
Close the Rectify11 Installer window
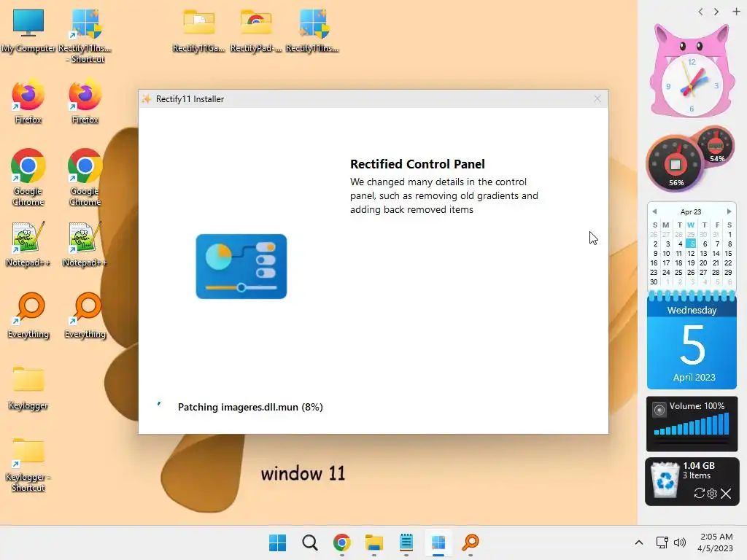[x=597, y=98]
